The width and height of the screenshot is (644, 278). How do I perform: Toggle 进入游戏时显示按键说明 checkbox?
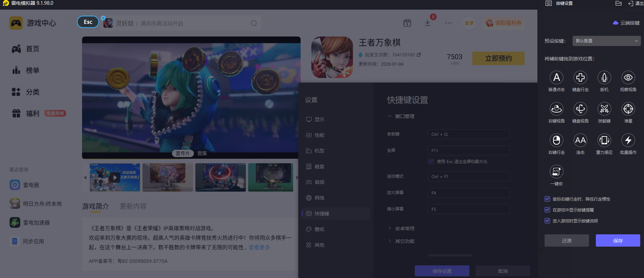tap(547, 221)
